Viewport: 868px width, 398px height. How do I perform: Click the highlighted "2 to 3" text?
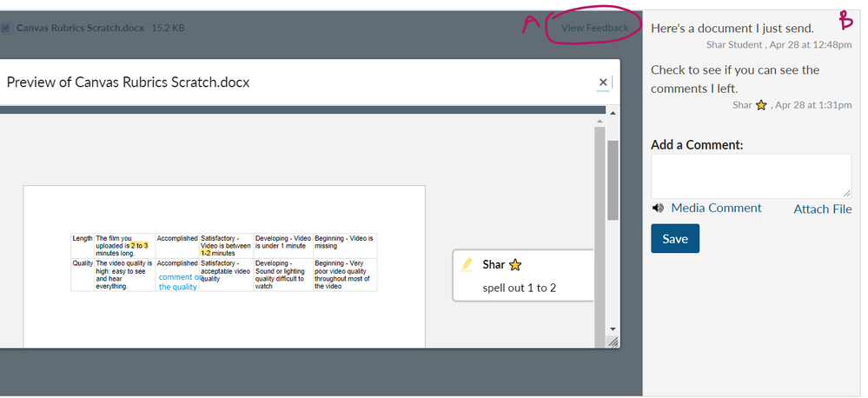[139, 246]
